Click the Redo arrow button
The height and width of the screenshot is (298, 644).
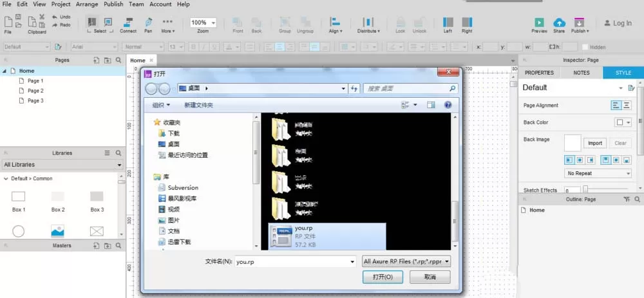pos(61,24)
